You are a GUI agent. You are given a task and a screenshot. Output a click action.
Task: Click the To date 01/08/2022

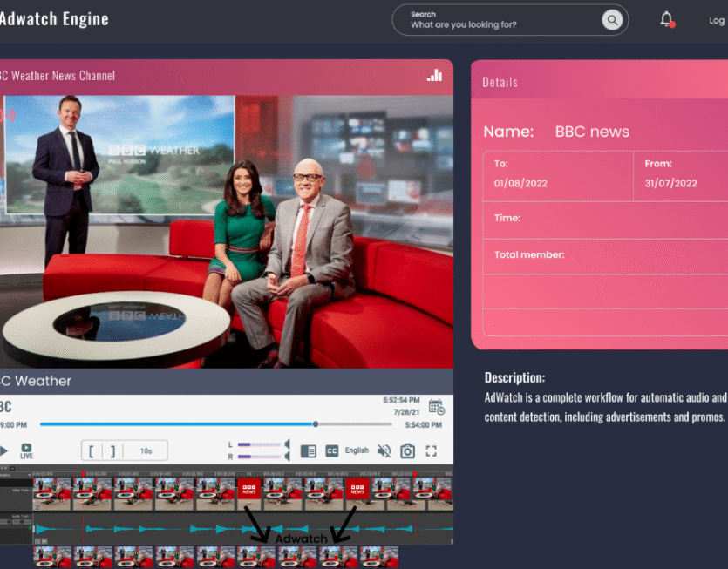520,183
